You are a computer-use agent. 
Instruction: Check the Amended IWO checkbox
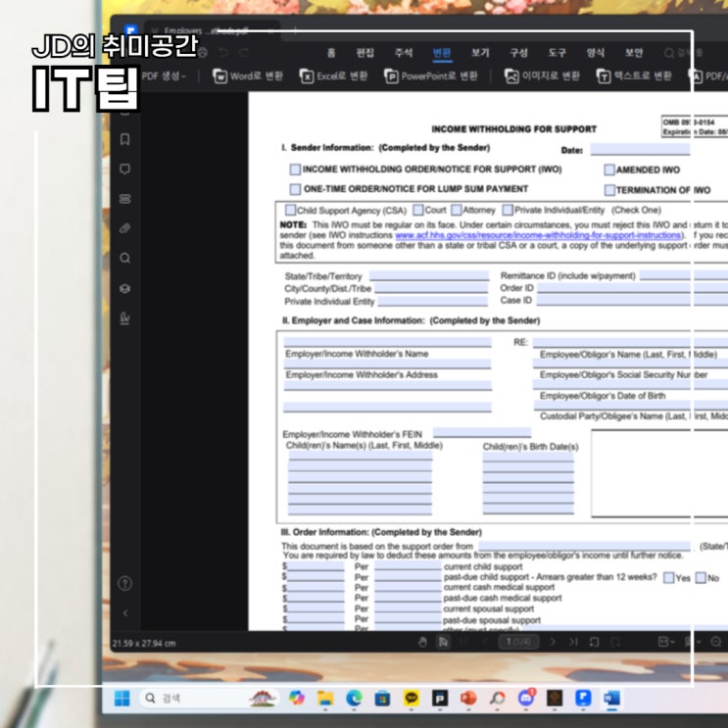(609, 170)
